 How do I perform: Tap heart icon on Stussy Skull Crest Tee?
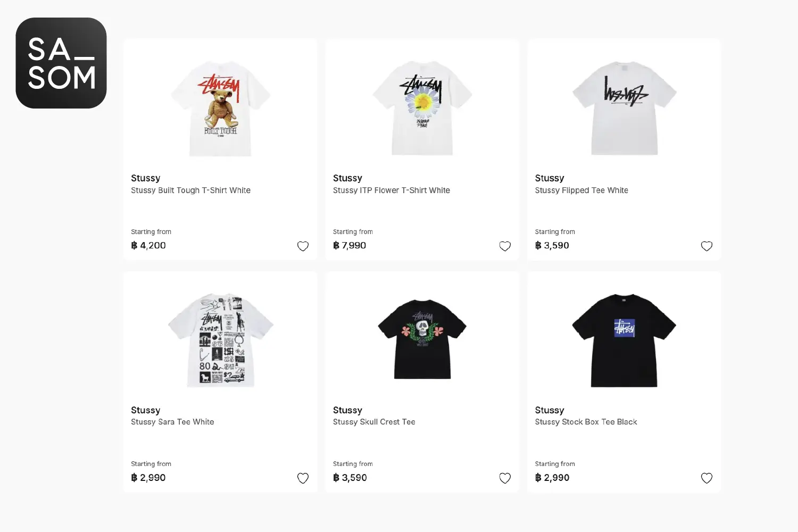(505, 478)
